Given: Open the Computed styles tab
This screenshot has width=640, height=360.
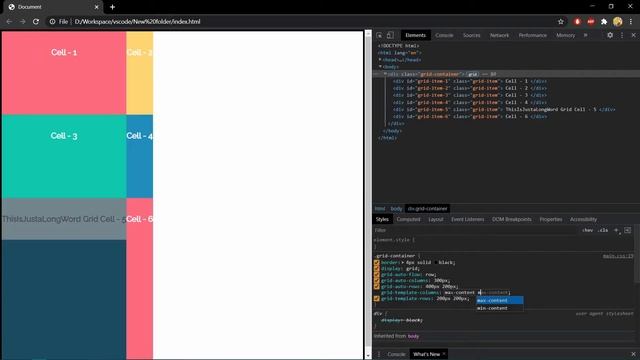Looking at the screenshot, I should click(x=408, y=220).
